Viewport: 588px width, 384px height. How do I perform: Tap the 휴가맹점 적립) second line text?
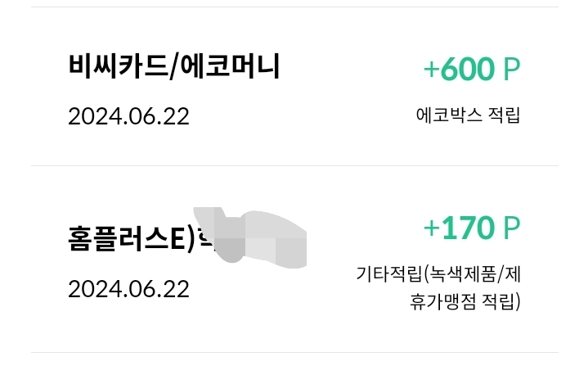click(464, 302)
